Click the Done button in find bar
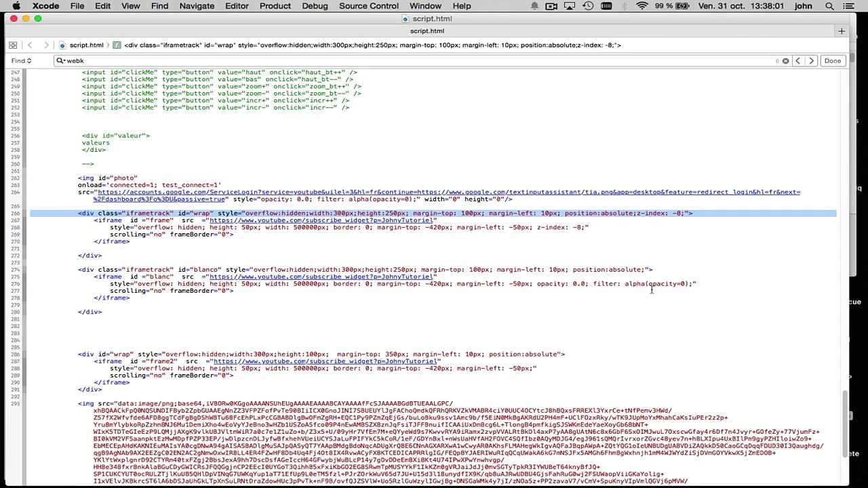 click(x=832, y=61)
